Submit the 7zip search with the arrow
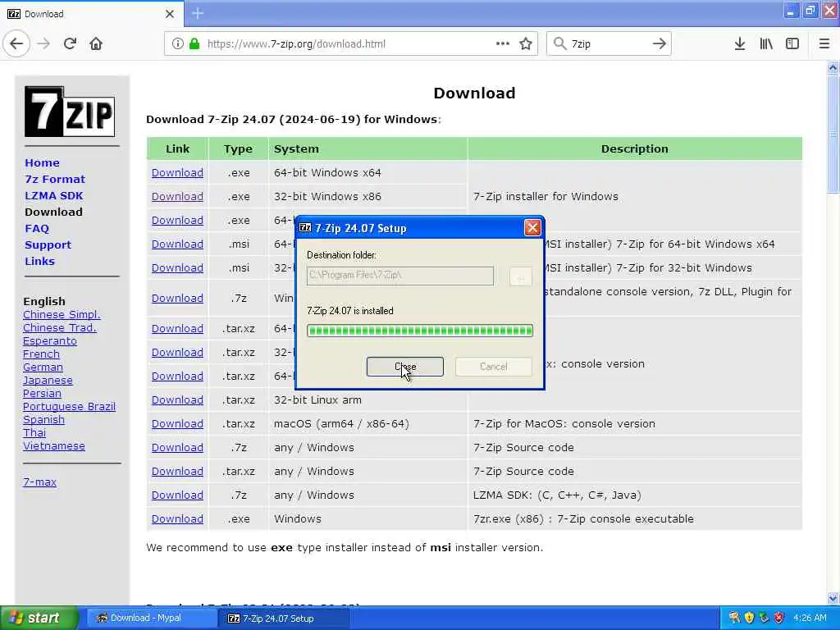The width and height of the screenshot is (840, 630). pyautogui.click(x=660, y=43)
